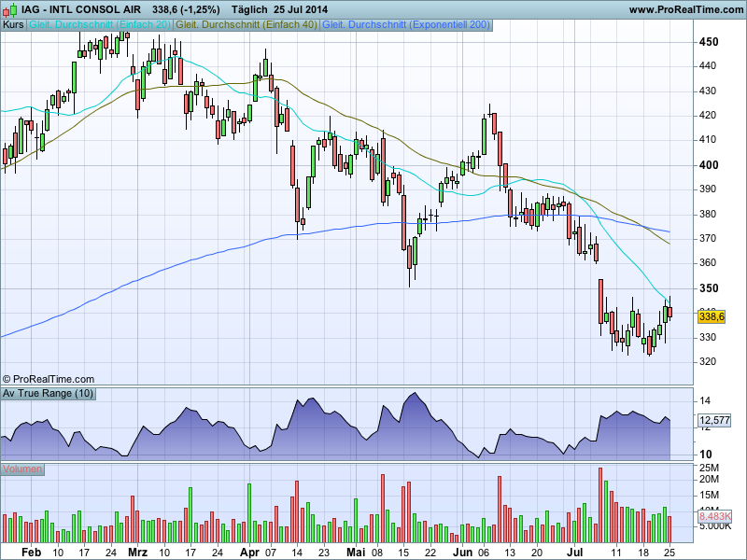747x560 pixels.
Task: Click the 430 price axis label
Action: tap(708, 91)
